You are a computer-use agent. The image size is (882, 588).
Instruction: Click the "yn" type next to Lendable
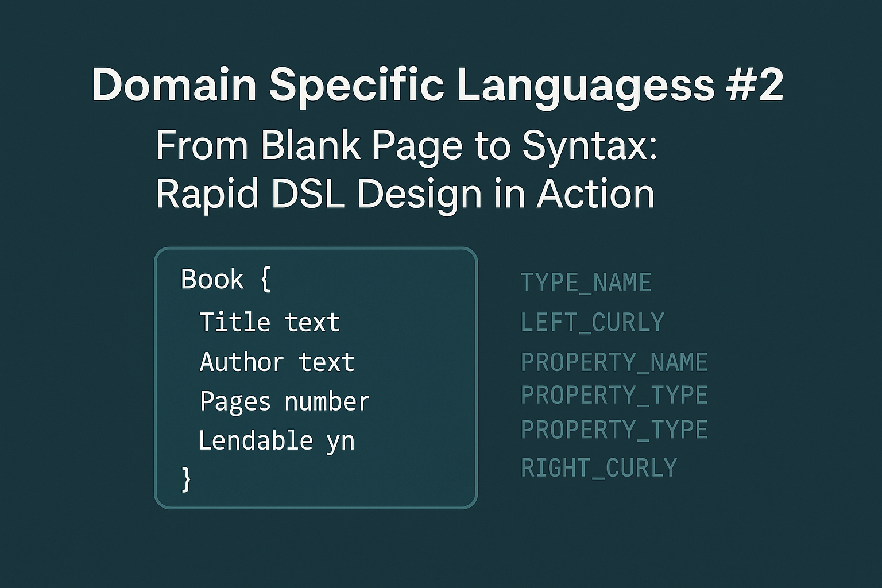point(341,442)
